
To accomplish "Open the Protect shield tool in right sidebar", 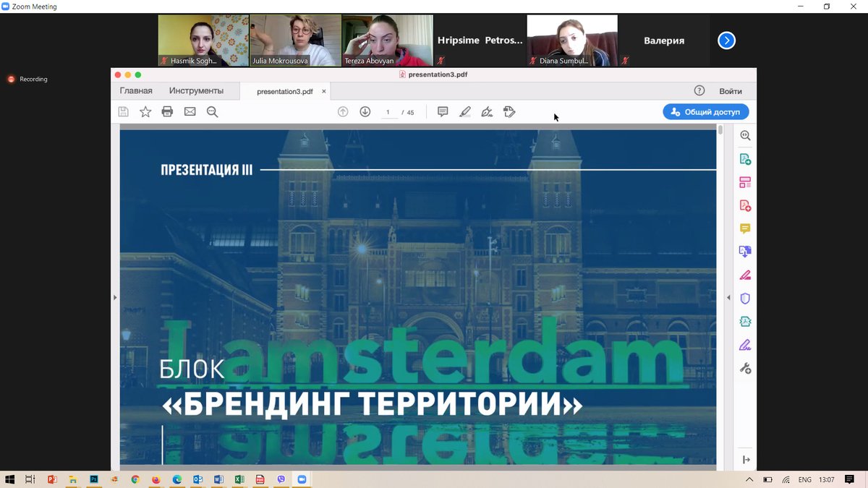I will click(745, 298).
